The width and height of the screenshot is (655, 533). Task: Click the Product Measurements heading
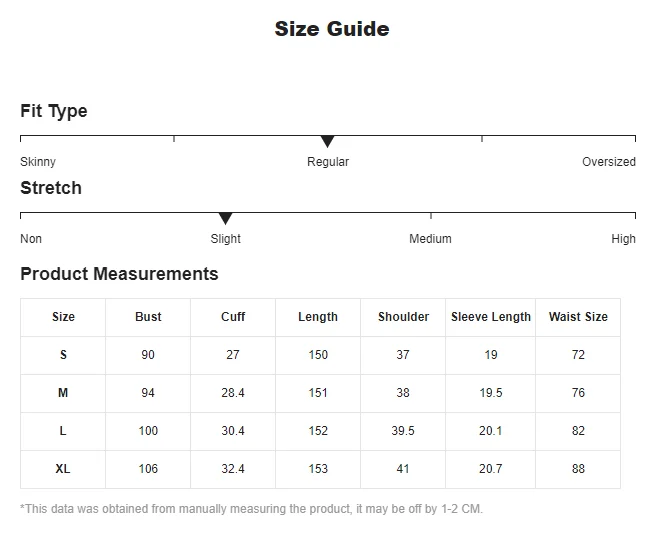tap(119, 274)
